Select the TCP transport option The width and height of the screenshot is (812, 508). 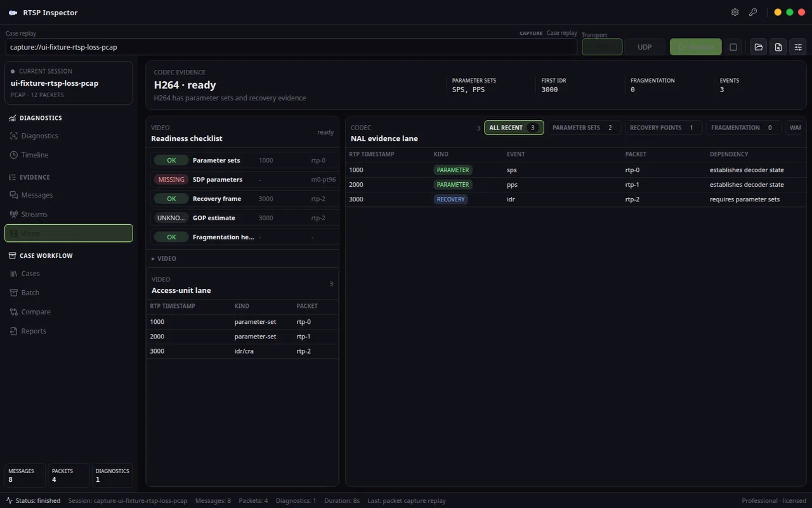pos(602,47)
